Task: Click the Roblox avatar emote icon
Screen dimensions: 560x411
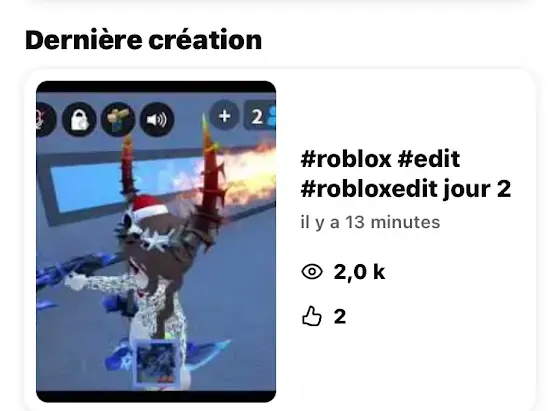Action: coord(118,119)
